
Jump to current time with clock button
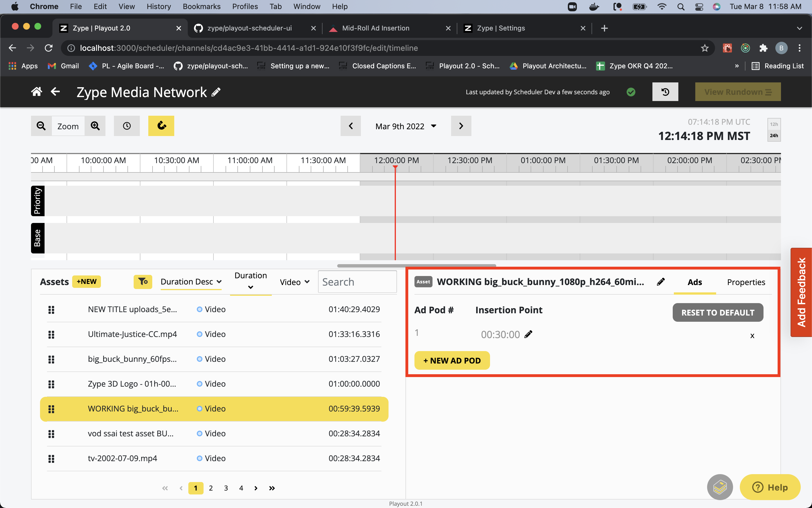tap(127, 126)
